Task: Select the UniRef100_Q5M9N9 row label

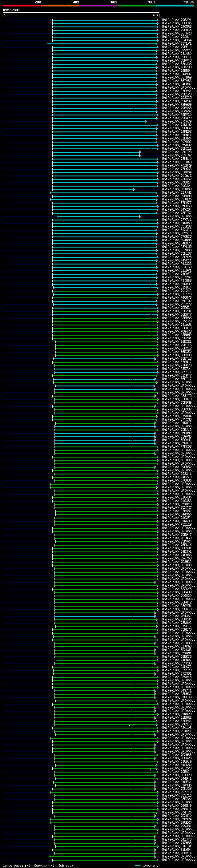Action: click(x=176, y=403)
